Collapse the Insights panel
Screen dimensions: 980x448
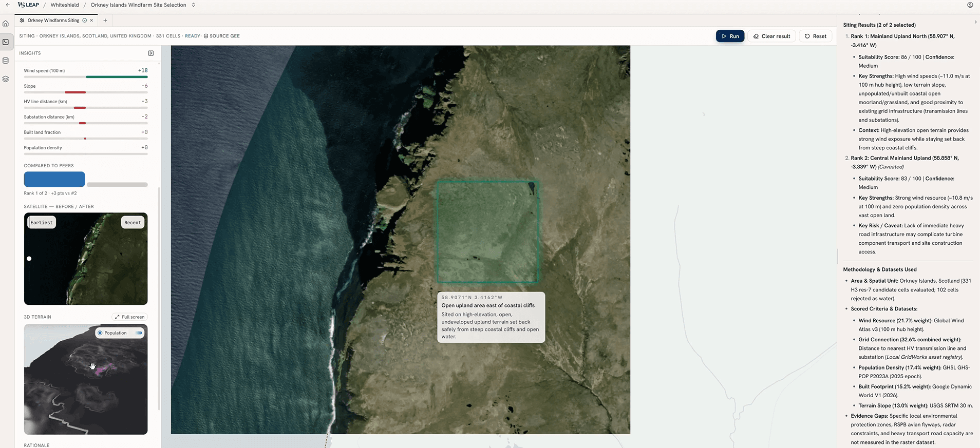coord(151,53)
